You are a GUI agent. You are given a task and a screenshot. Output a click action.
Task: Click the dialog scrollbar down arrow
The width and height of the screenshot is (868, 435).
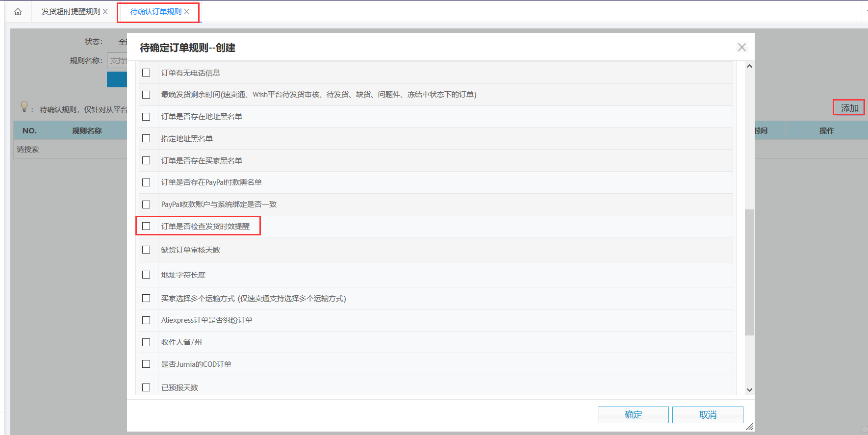(749, 390)
